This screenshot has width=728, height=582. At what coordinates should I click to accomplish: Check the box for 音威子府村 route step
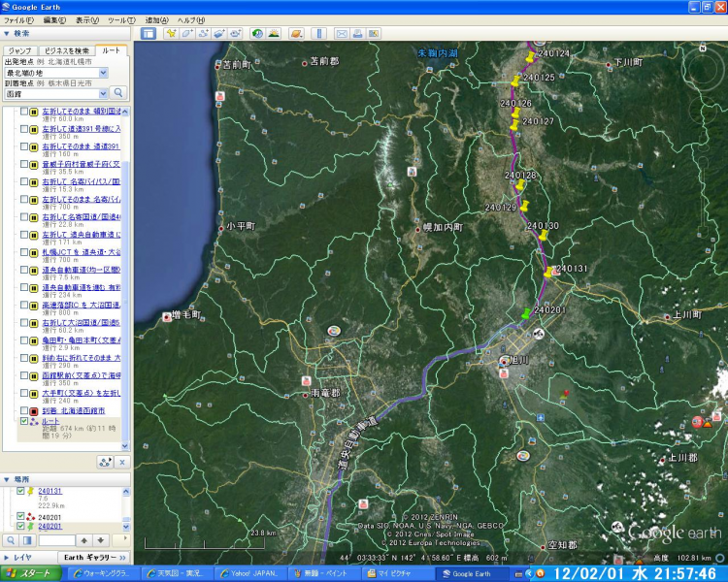[23, 164]
